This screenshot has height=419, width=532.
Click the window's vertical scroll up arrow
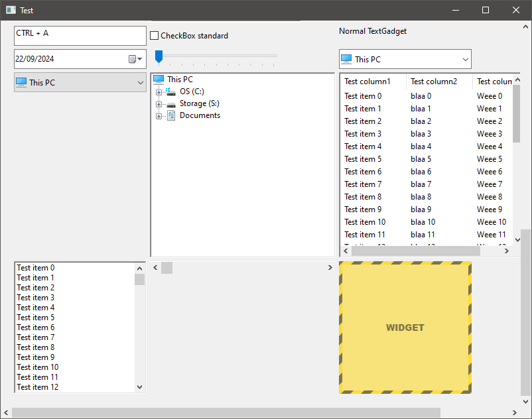tap(525, 27)
